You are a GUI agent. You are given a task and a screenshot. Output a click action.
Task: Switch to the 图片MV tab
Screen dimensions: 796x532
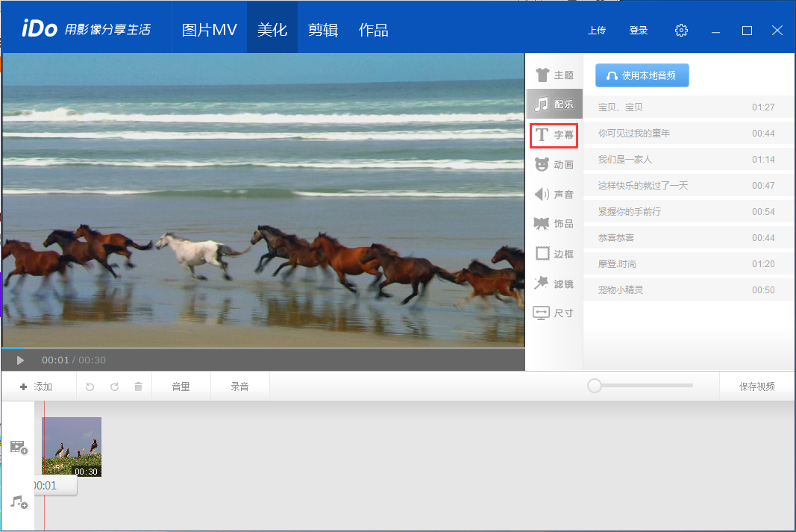209,31
